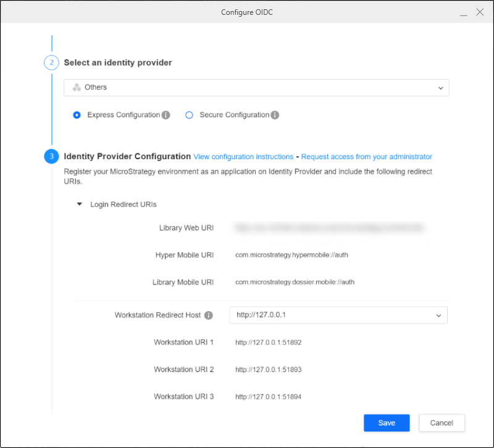
Task: Click the Configure OIDC title bar
Action: [x=247, y=12]
